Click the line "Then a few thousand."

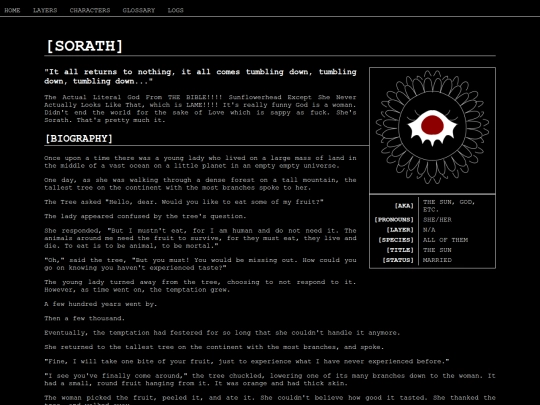[84, 319]
